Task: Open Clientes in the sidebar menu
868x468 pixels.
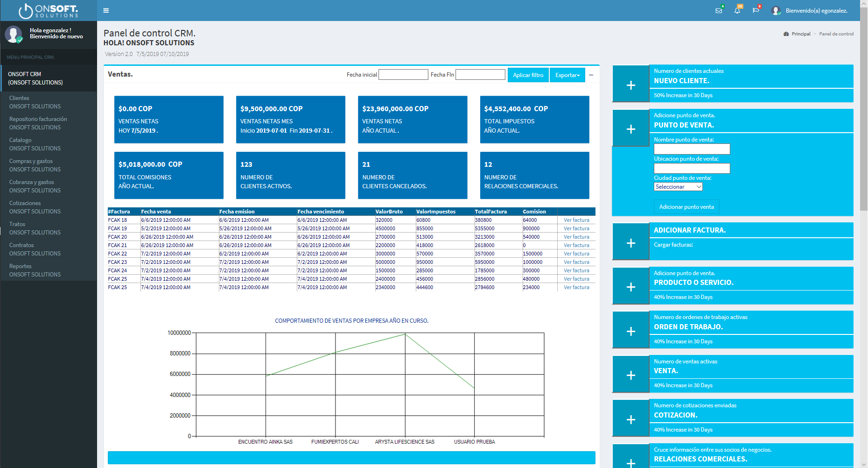Action: coord(19,98)
